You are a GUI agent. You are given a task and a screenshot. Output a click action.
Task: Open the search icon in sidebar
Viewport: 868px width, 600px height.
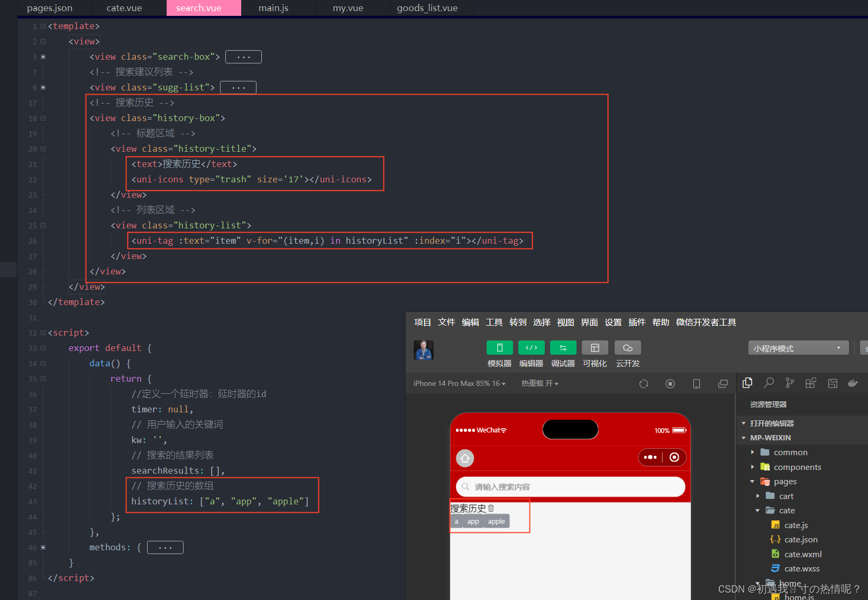click(x=769, y=383)
